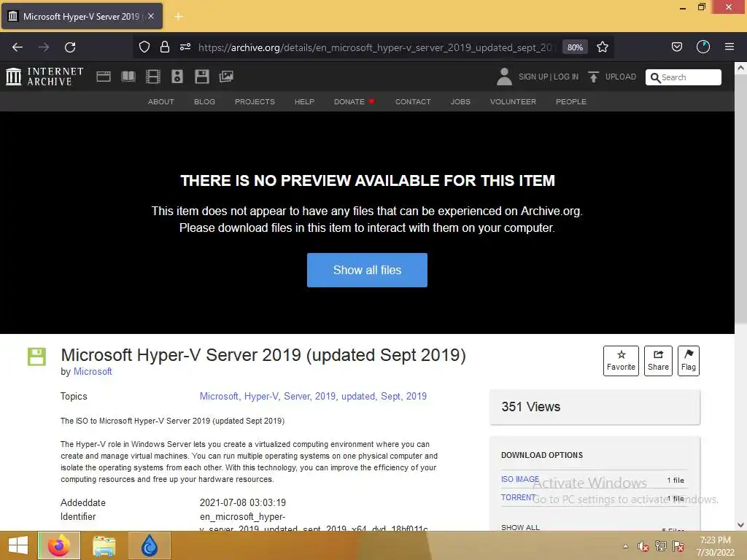Open the PROJECTS menu item

[x=255, y=102]
